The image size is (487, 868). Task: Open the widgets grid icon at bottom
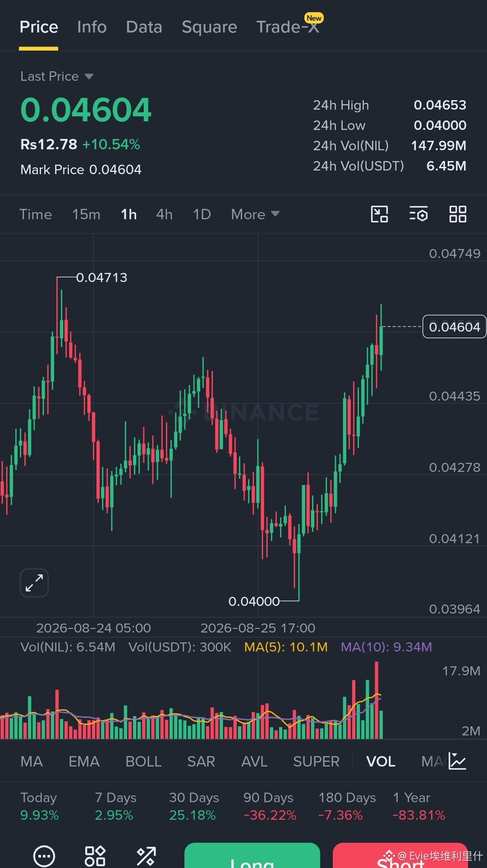pos(95,856)
